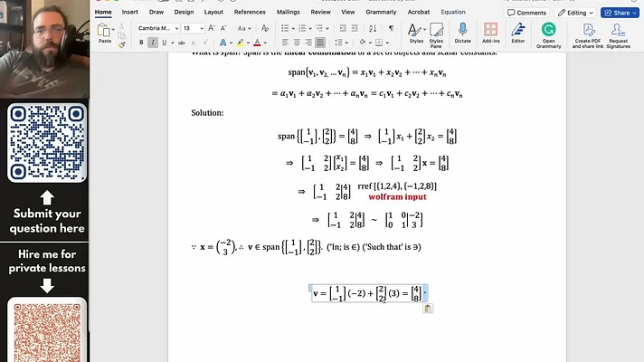This screenshot has width=644, height=362.
Task: Align text right
Action: [308, 43]
